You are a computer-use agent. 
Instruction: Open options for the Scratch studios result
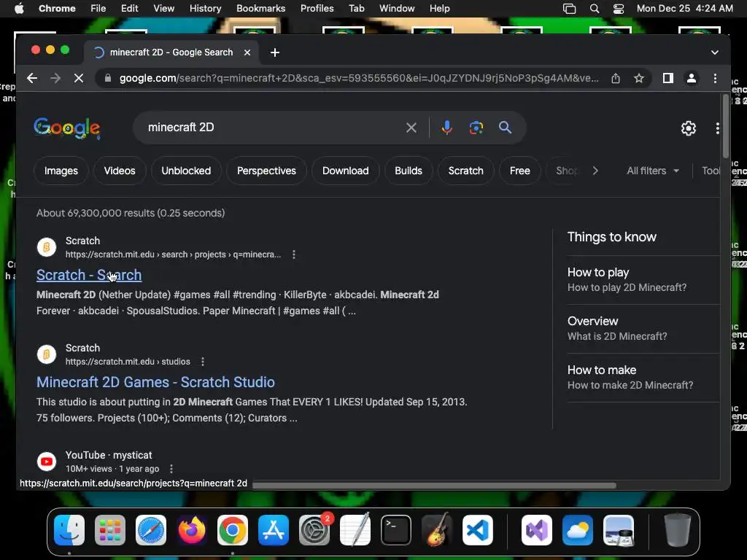[x=203, y=362]
